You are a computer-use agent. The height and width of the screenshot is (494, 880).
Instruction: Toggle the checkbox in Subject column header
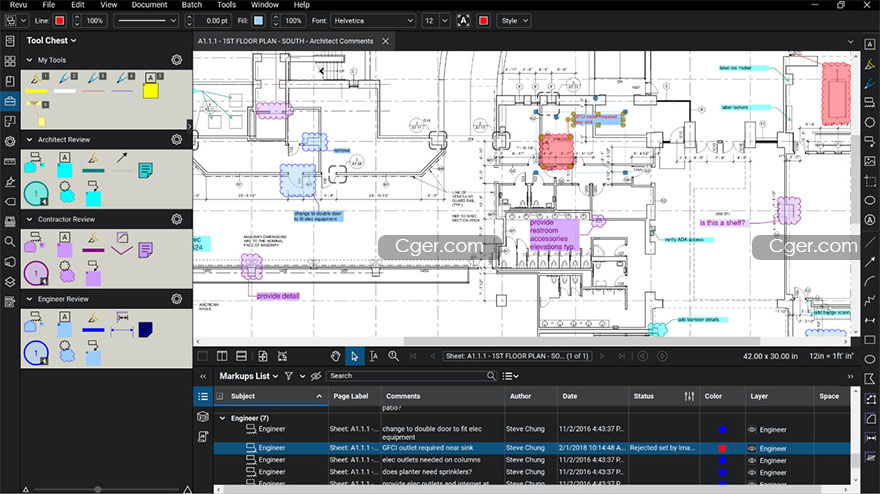(x=219, y=396)
